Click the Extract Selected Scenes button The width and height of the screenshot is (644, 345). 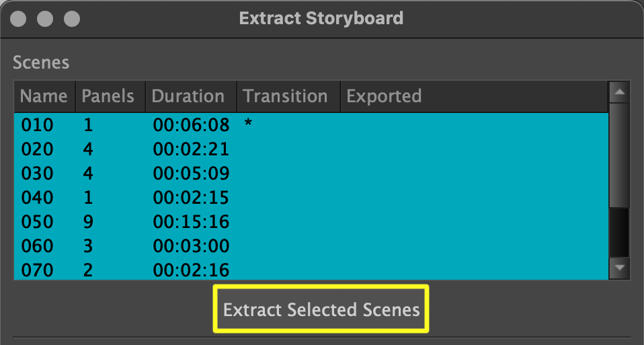coord(321,309)
